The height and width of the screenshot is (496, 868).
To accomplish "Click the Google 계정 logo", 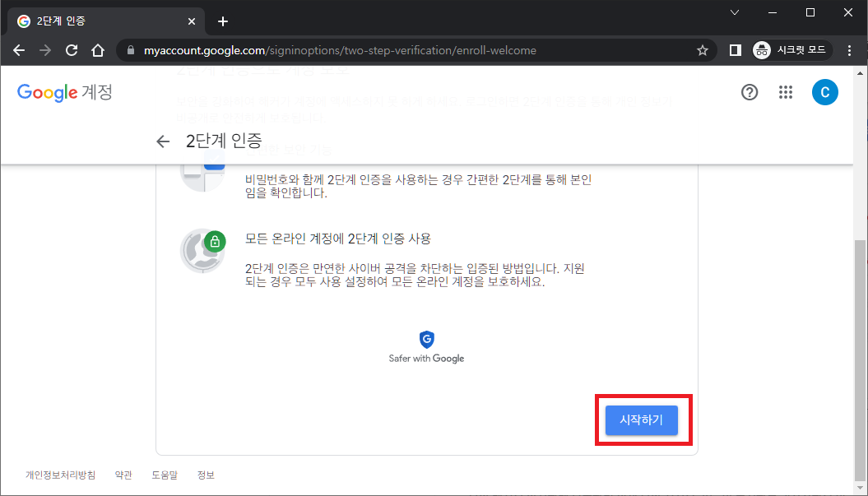I will 65,92.
